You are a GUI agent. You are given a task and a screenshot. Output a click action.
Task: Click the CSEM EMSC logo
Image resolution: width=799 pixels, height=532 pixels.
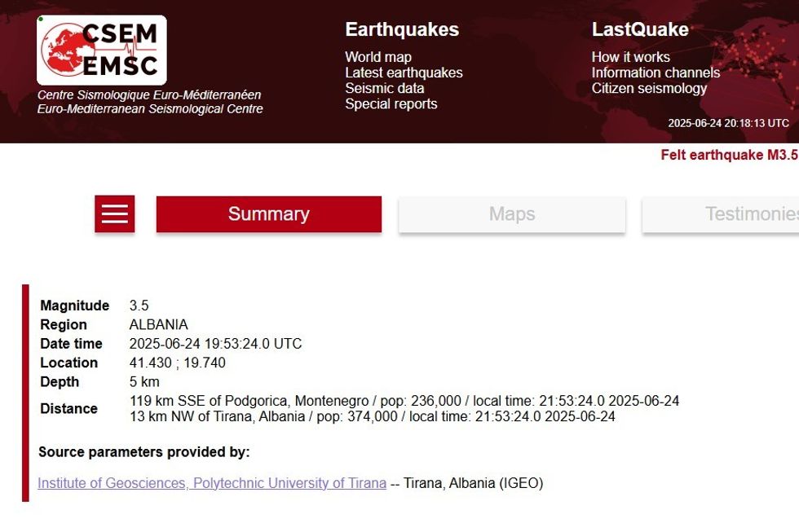[102, 51]
